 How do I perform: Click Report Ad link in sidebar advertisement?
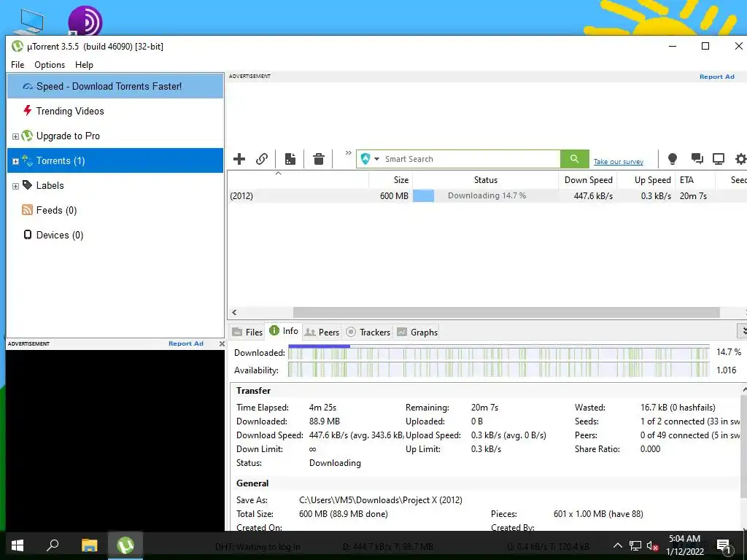coord(186,343)
